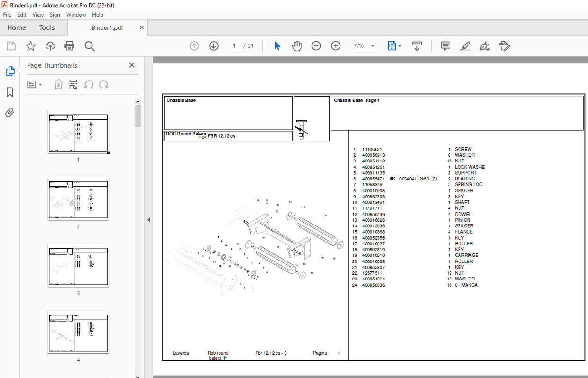Toggle the Page Thumbnails panel icon
This screenshot has height=378, width=588.
tap(10, 72)
